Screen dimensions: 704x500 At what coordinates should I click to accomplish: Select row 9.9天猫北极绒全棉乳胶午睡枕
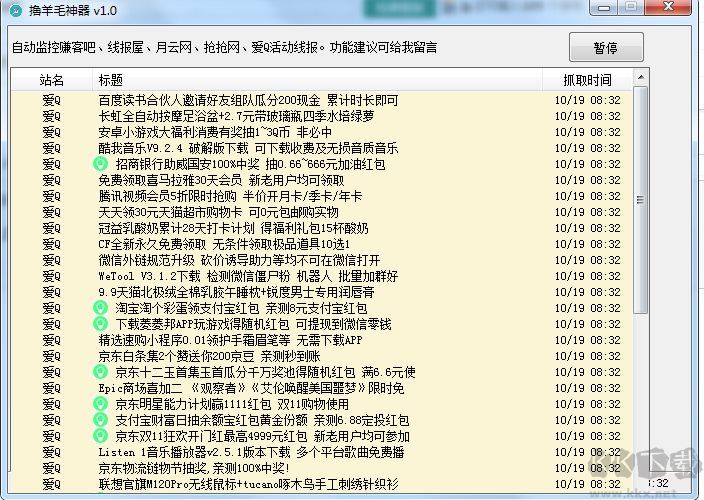tap(322, 292)
